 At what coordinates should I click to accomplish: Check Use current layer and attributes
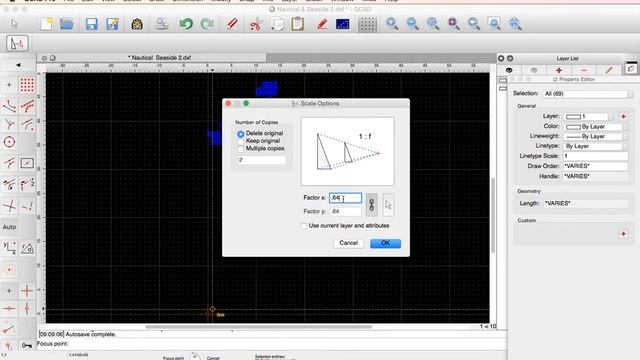coord(304,226)
